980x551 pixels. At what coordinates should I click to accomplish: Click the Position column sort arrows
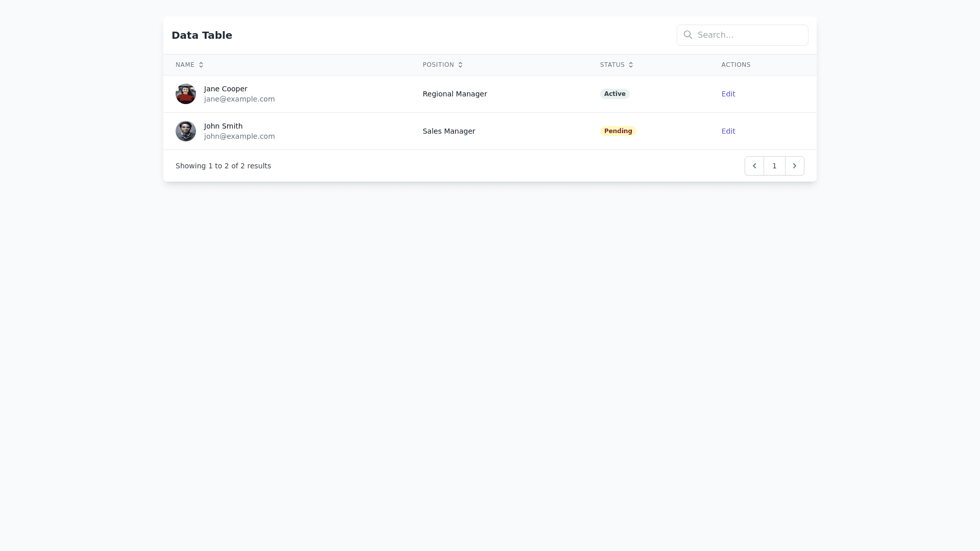point(460,65)
